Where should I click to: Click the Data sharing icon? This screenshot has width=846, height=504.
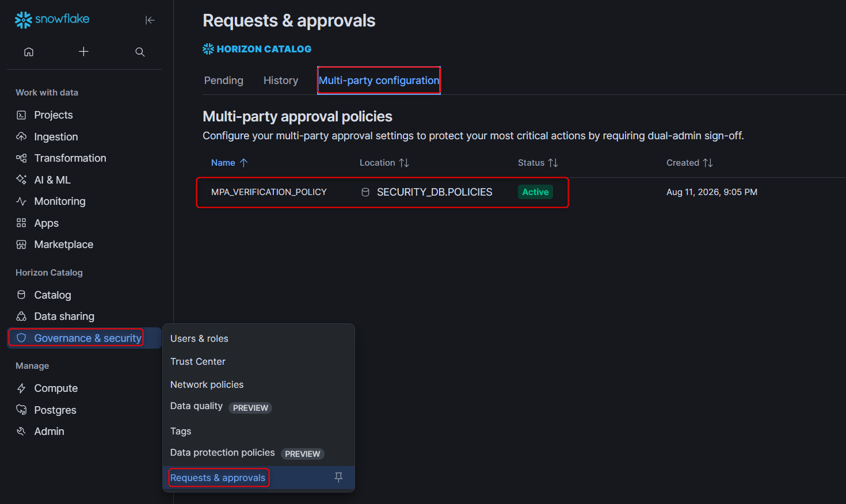[21, 316]
